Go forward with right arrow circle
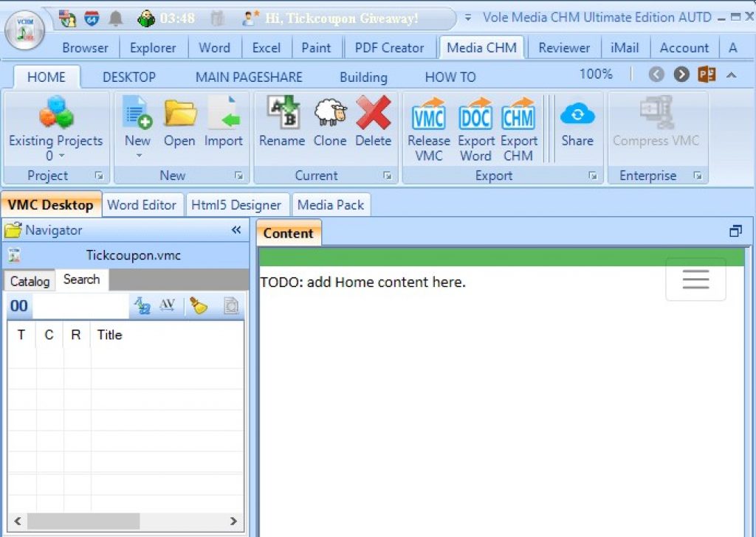Image resolution: width=756 pixels, height=537 pixels. [x=681, y=75]
